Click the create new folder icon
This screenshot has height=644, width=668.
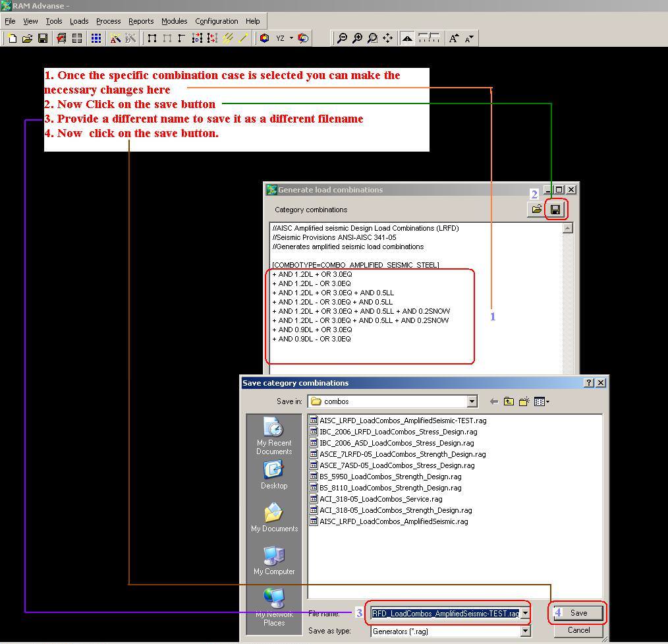click(524, 401)
